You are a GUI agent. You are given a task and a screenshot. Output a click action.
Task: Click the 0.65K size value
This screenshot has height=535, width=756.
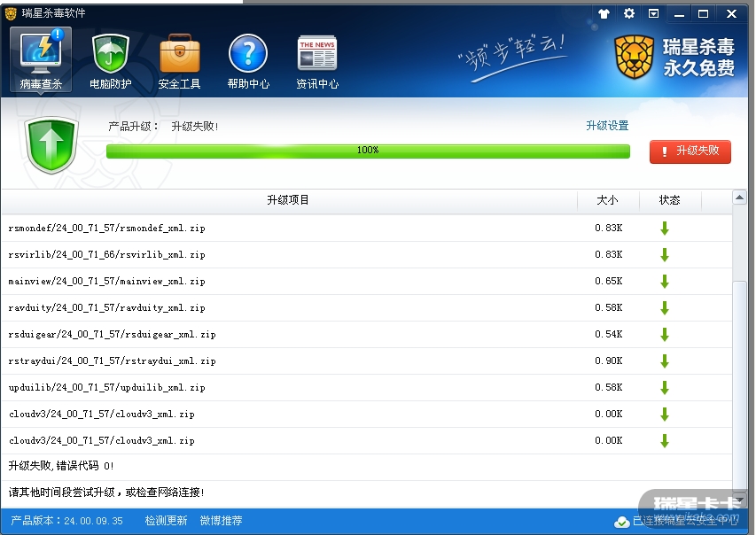609,281
